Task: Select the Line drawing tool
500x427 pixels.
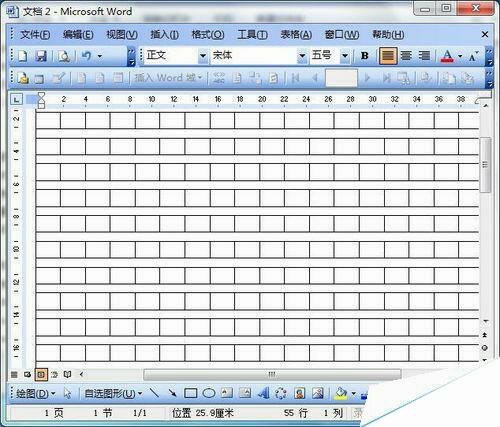Action: pos(154,393)
